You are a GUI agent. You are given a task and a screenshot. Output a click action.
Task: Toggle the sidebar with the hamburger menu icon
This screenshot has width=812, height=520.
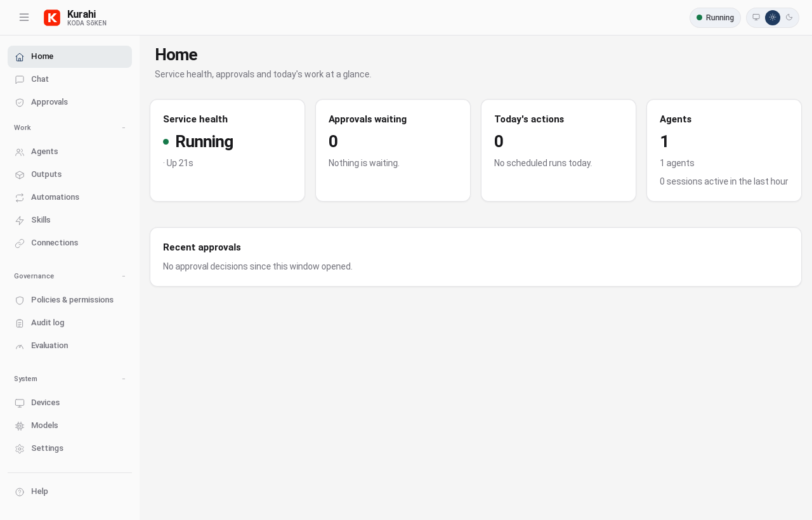[24, 17]
